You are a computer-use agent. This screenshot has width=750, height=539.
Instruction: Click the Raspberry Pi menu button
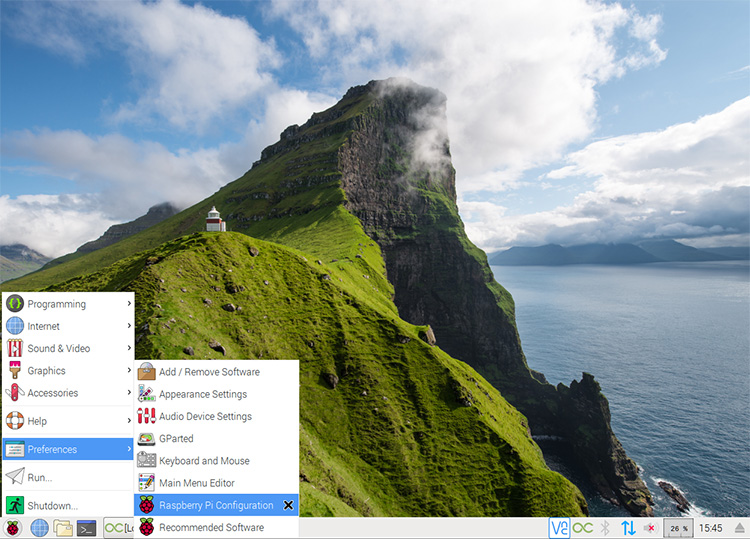[x=13, y=528]
